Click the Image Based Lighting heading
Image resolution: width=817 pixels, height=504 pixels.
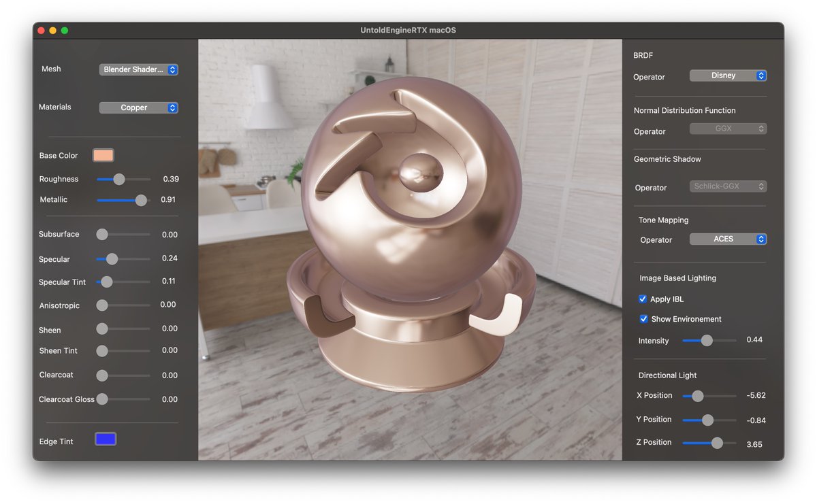pos(677,278)
